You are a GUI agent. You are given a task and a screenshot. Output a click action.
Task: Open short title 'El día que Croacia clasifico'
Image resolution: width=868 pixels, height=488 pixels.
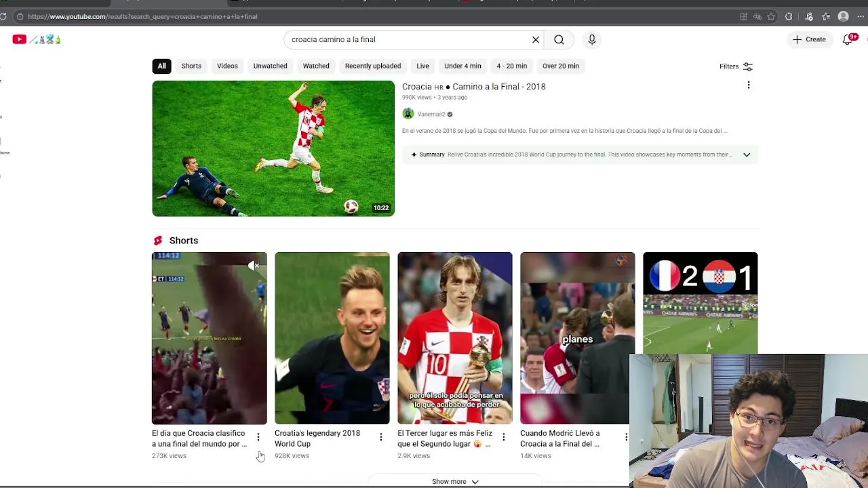[x=199, y=439]
